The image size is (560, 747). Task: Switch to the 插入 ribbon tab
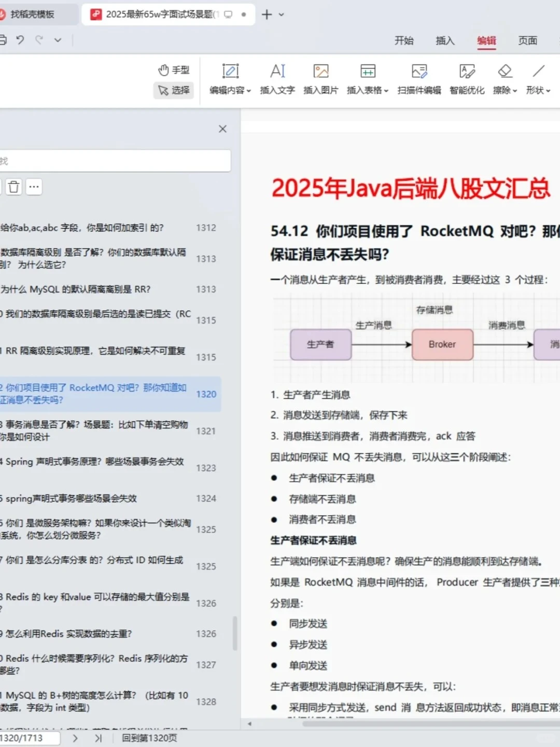[445, 41]
